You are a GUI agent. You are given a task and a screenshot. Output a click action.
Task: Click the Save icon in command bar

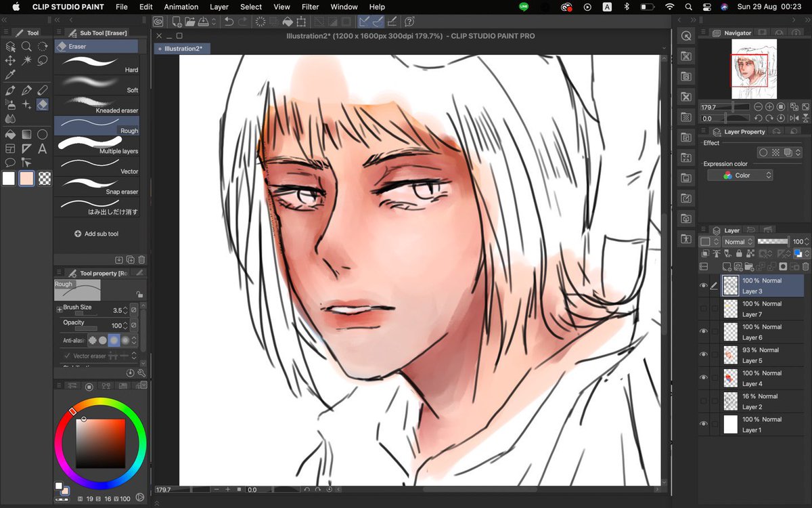(x=205, y=22)
